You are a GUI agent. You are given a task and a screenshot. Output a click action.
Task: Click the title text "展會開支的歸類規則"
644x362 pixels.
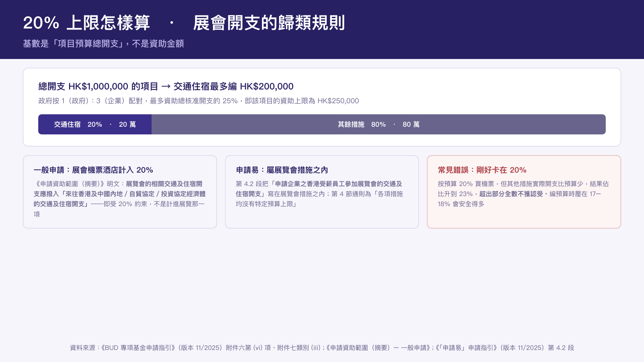269,23
